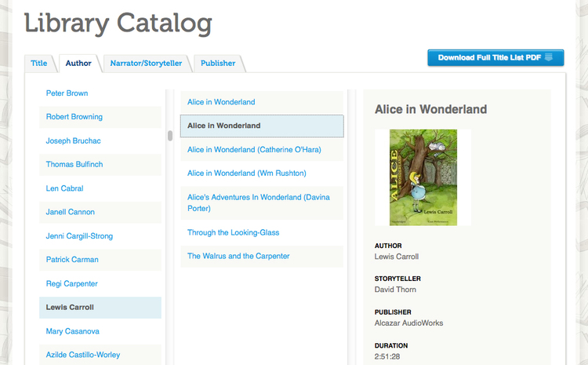Select author Janell Cannon

71,212
